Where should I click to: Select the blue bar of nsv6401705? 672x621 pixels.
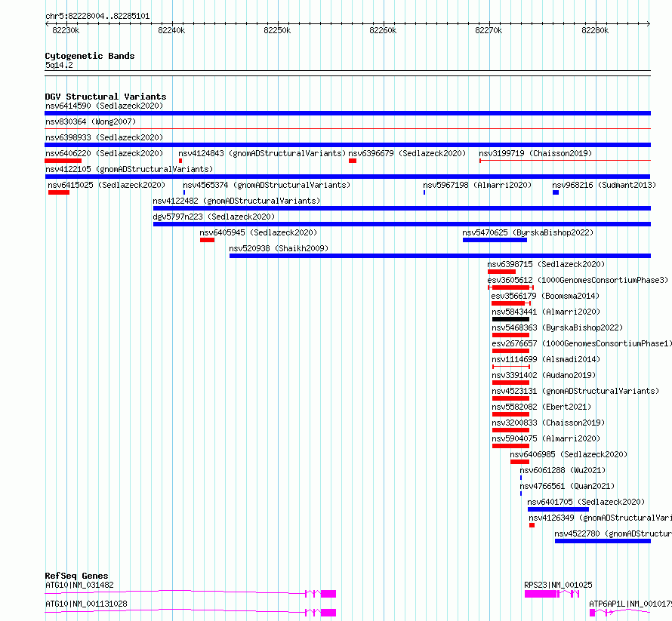click(x=558, y=509)
